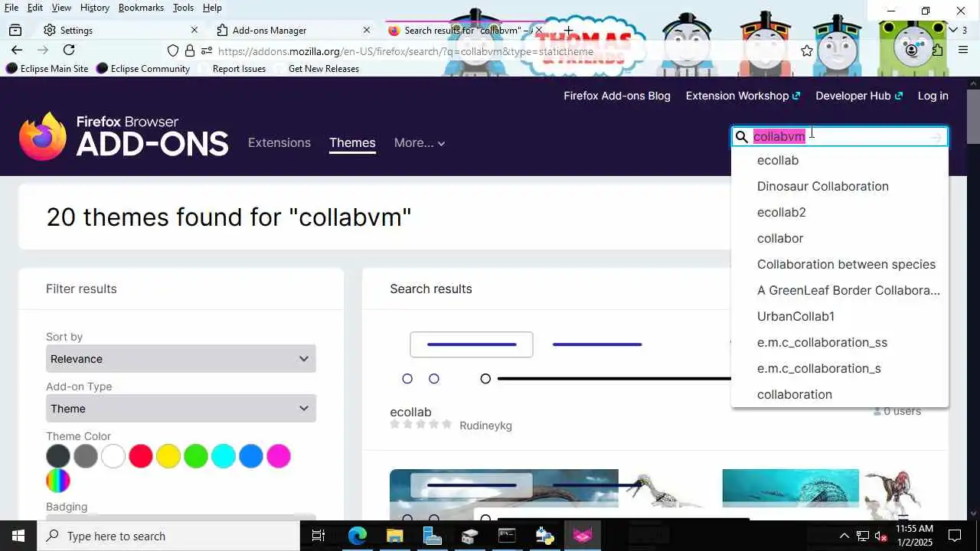
Task: Click the pink fox browser taskbar icon
Action: [x=583, y=536]
